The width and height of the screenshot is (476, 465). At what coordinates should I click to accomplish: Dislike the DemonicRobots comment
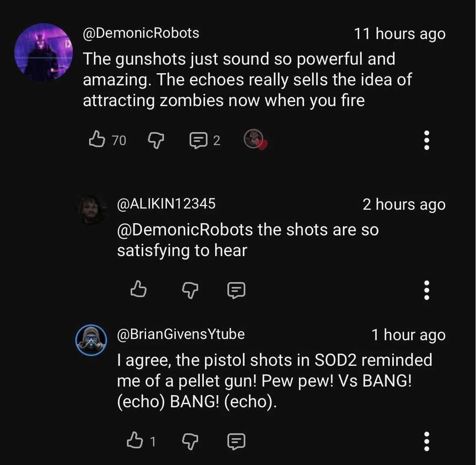[x=156, y=141]
